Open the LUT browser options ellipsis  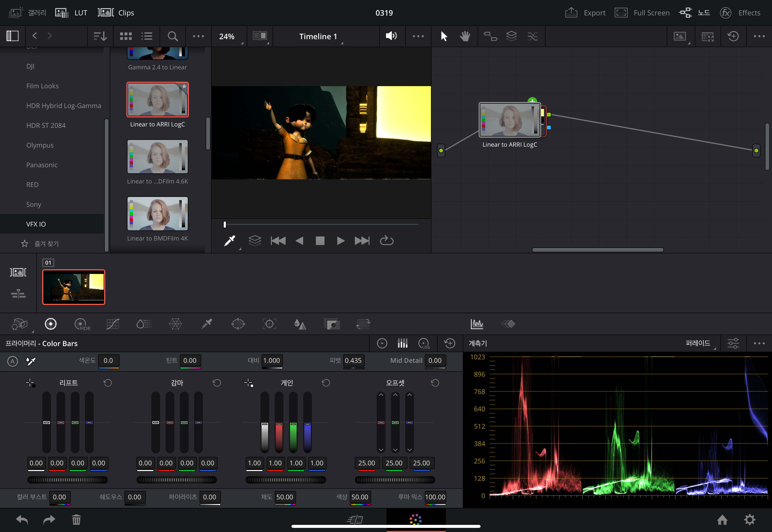(x=198, y=36)
